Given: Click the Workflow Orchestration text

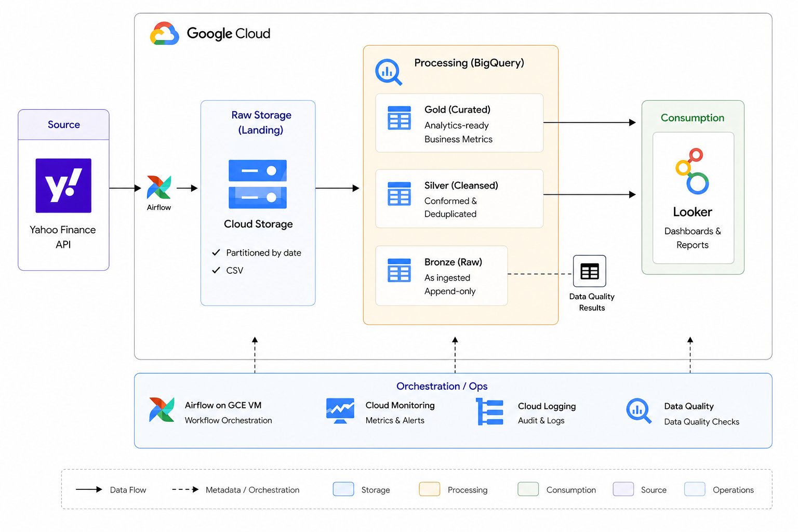Looking at the screenshot, I should tap(229, 420).
